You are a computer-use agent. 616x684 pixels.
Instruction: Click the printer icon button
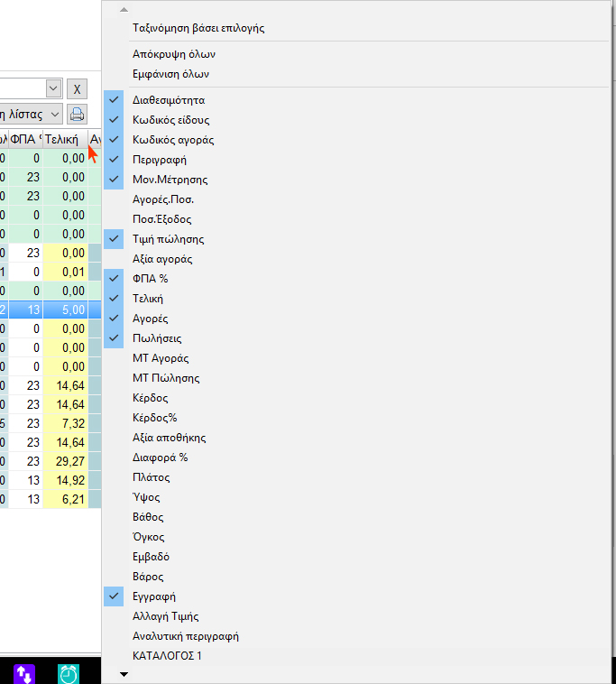click(78, 115)
